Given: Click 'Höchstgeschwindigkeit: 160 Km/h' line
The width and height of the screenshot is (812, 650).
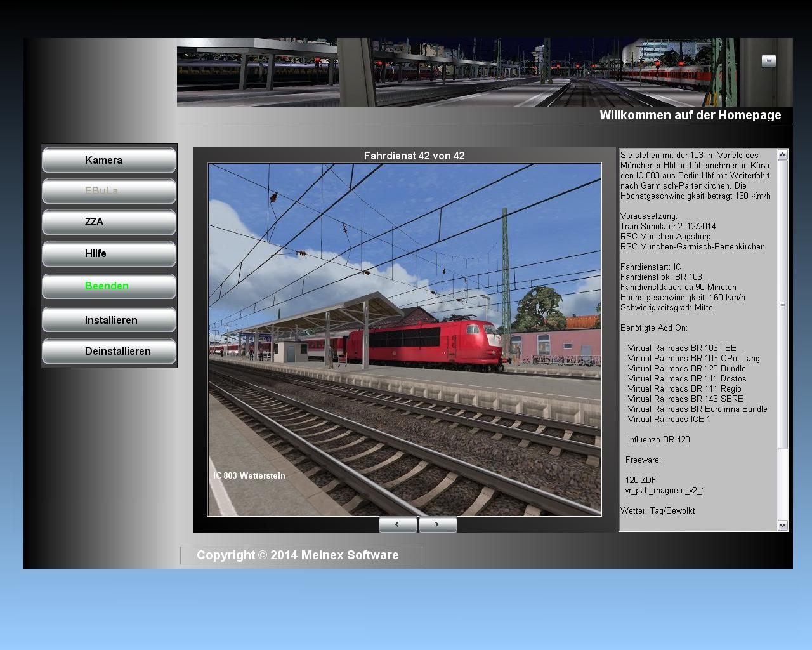Looking at the screenshot, I should (683, 297).
